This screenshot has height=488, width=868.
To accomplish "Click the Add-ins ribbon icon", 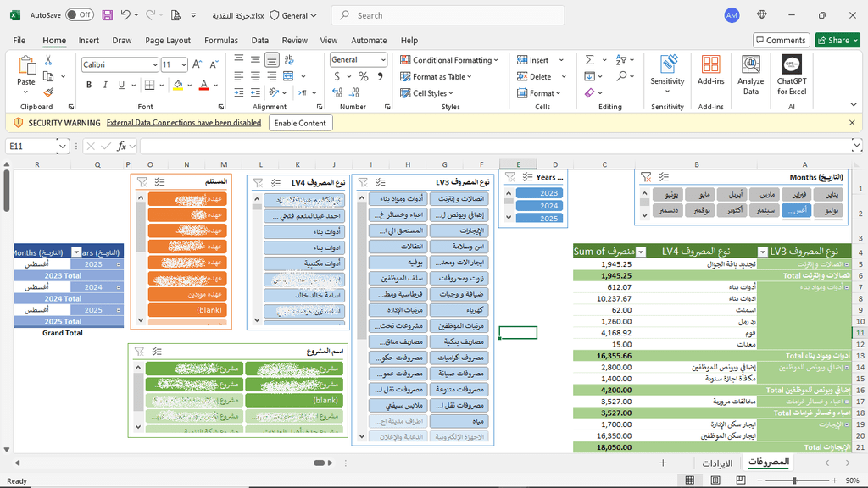I will click(x=710, y=75).
